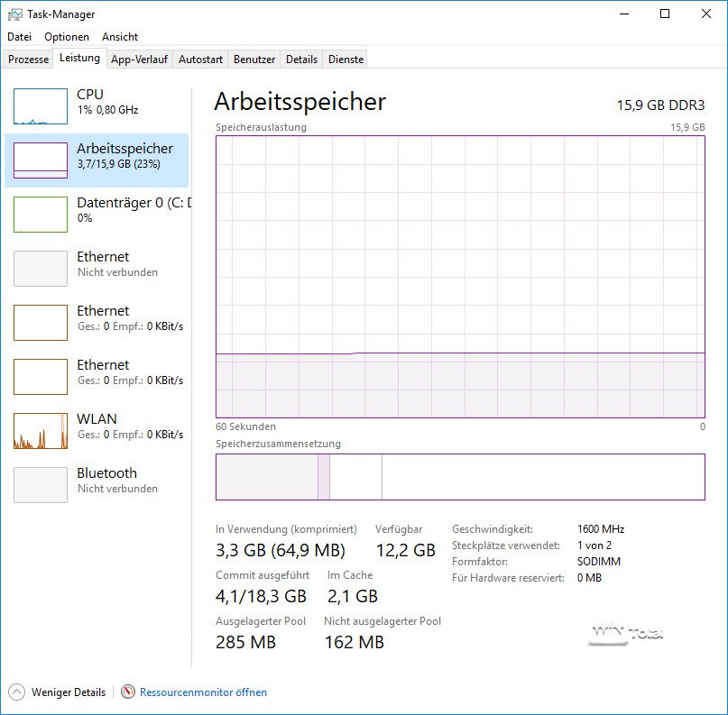Maximize the Task-Manager window
728x715 pixels.
[665, 14]
